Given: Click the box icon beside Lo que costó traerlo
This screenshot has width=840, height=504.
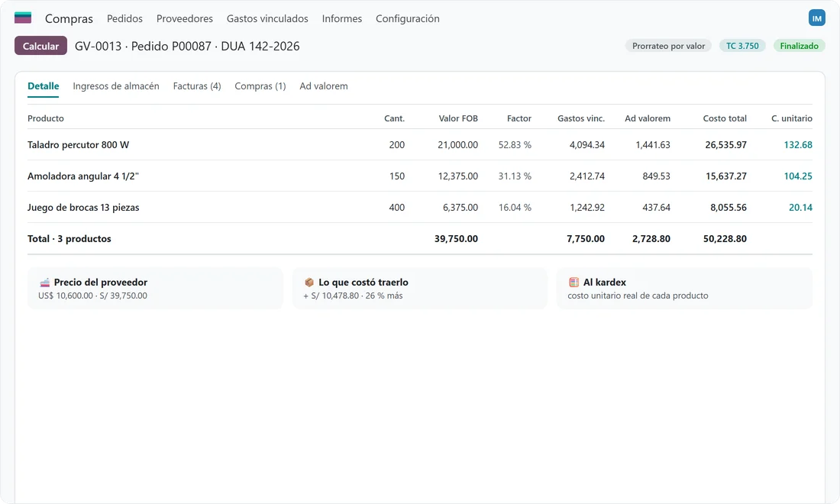Looking at the screenshot, I should click(309, 283).
